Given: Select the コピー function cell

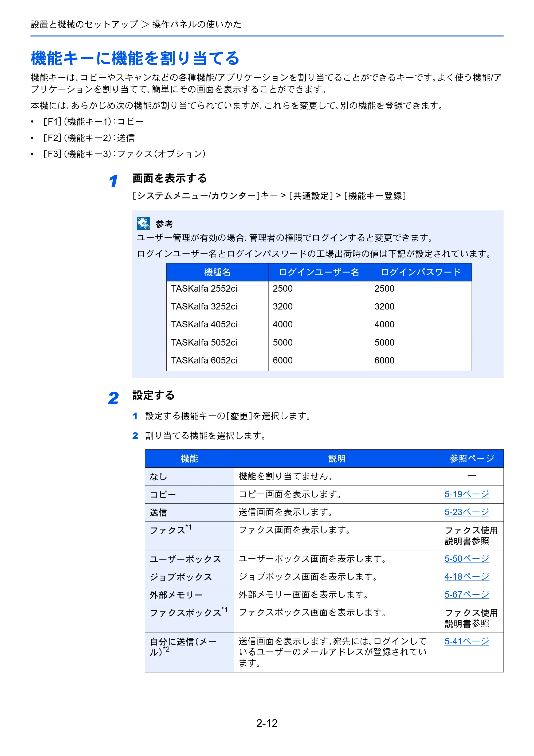Looking at the screenshot, I should [189, 494].
